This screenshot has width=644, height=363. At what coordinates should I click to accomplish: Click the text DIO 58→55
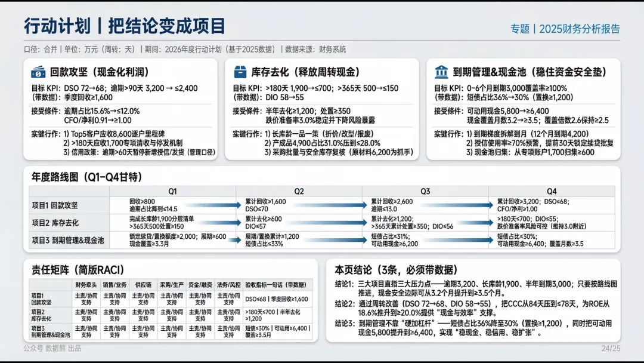pyautogui.click(x=284, y=97)
